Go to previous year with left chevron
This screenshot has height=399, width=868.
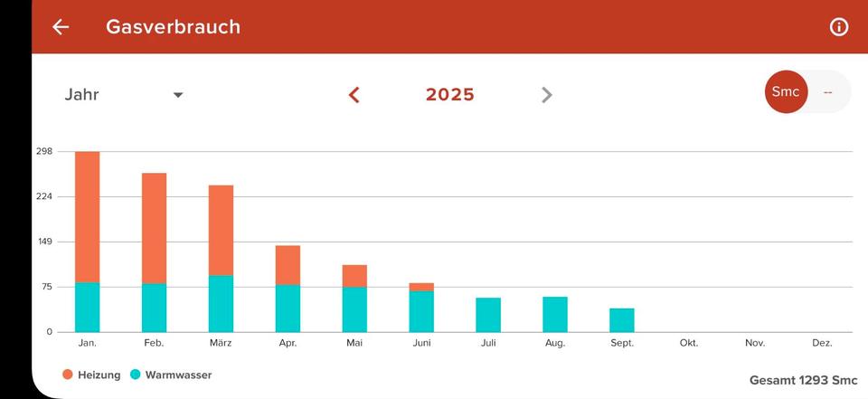point(354,95)
